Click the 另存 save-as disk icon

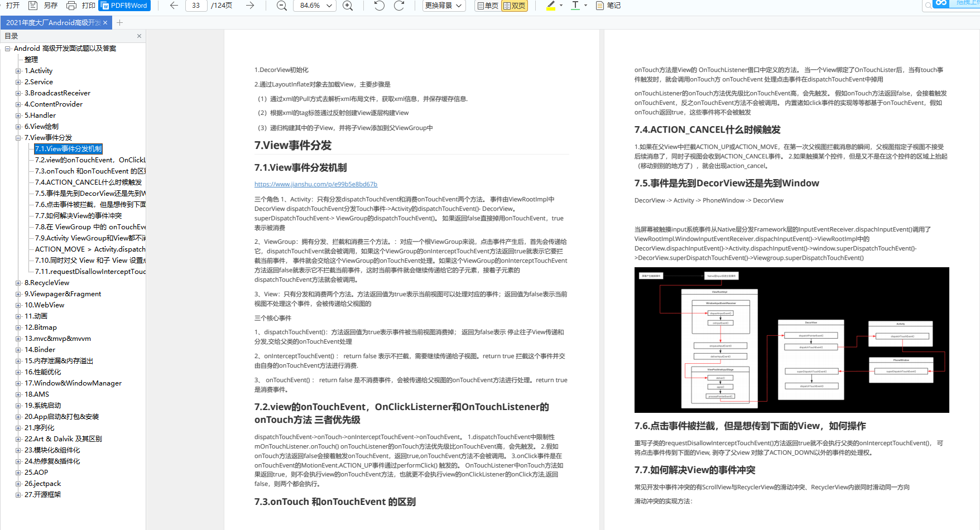point(33,6)
